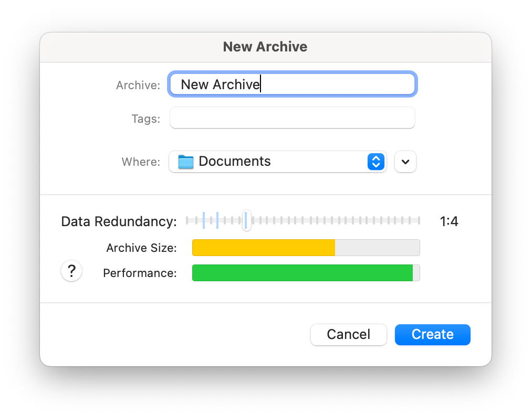Click the Archive name text field
This screenshot has width=532, height=414.
[292, 84]
